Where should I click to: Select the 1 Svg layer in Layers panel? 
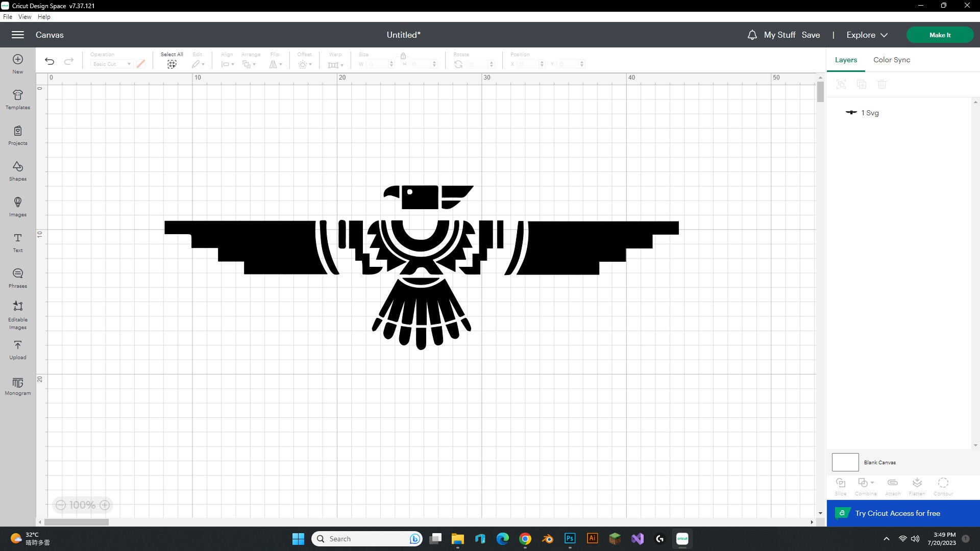pos(870,113)
